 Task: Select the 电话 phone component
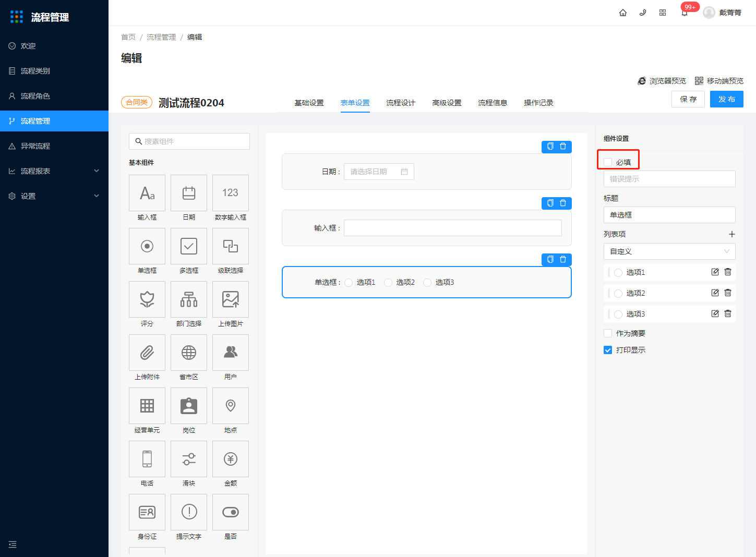147,459
